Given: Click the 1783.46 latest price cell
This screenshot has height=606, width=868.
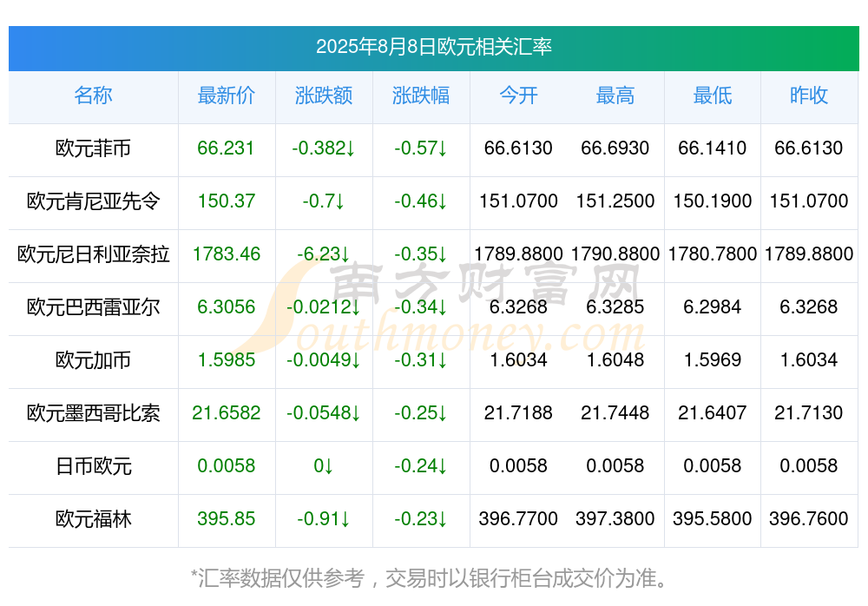Looking at the screenshot, I should click(x=227, y=254).
